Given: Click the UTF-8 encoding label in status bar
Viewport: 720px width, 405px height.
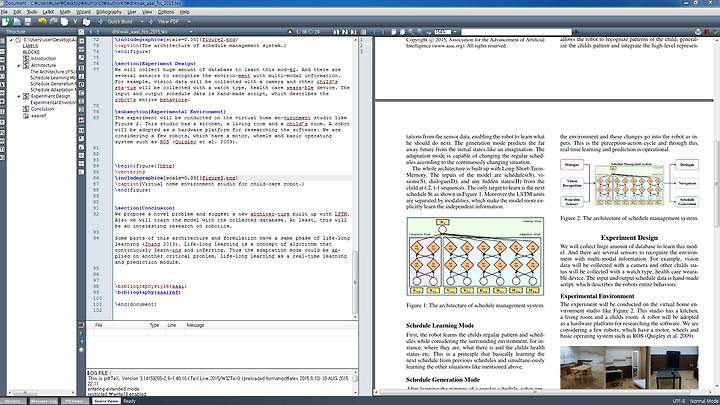Looking at the screenshot, I should (679, 401).
